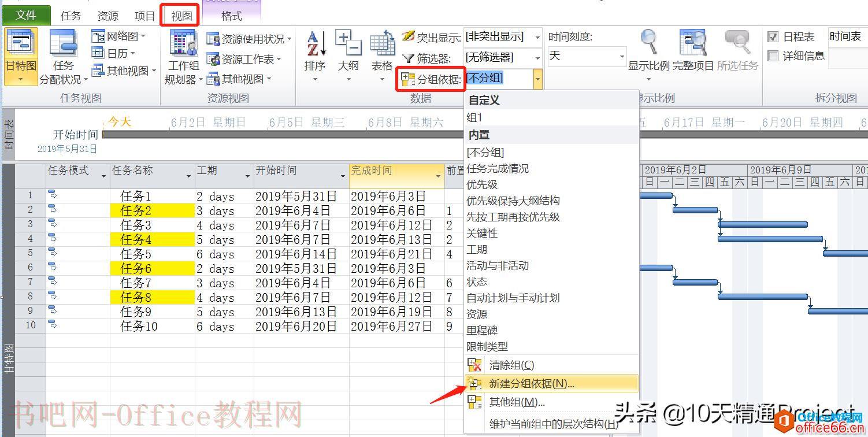Open Resource Sheet (资源工作表) view
Image resolution: width=868 pixels, height=437 pixels.
coord(243,59)
